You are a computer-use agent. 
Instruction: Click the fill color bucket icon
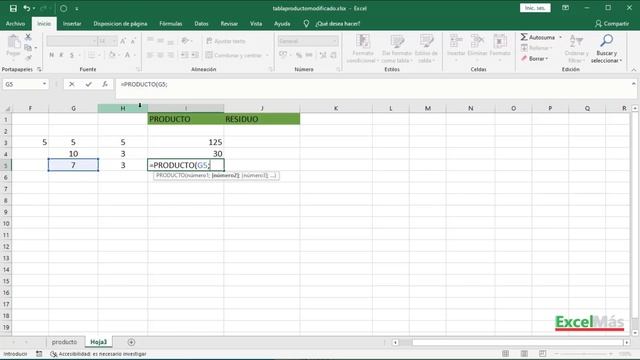click(x=111, y=55)
